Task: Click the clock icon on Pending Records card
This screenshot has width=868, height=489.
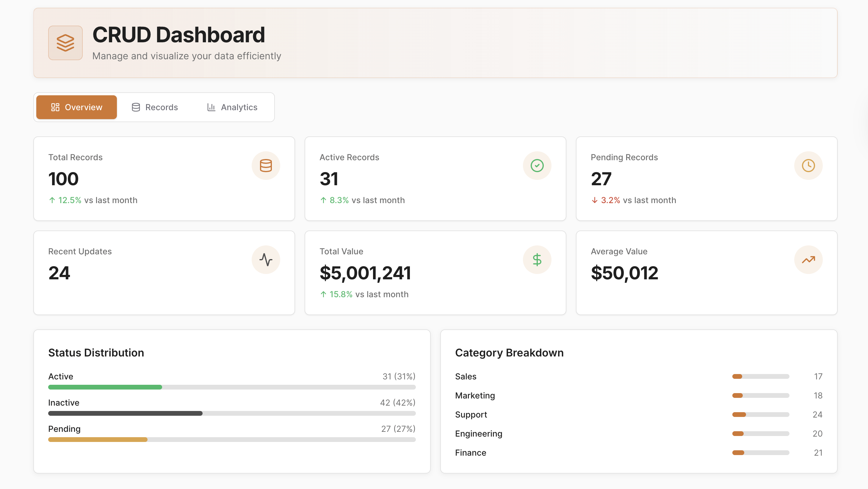Action: coord(809,166)
